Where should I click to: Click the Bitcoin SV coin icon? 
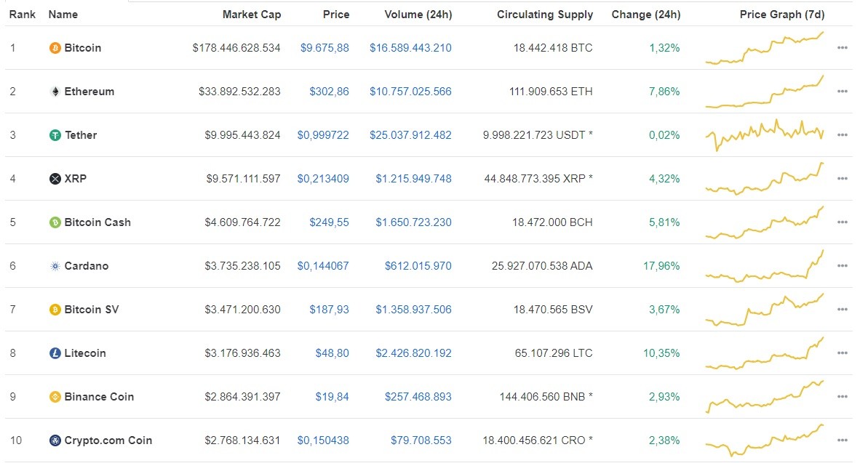pos(54,310)
